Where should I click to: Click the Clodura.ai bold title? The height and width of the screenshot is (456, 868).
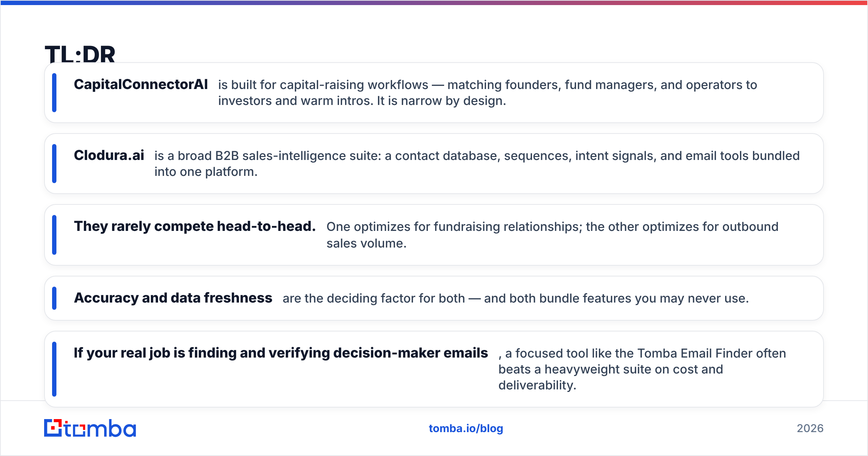(109, 155)
